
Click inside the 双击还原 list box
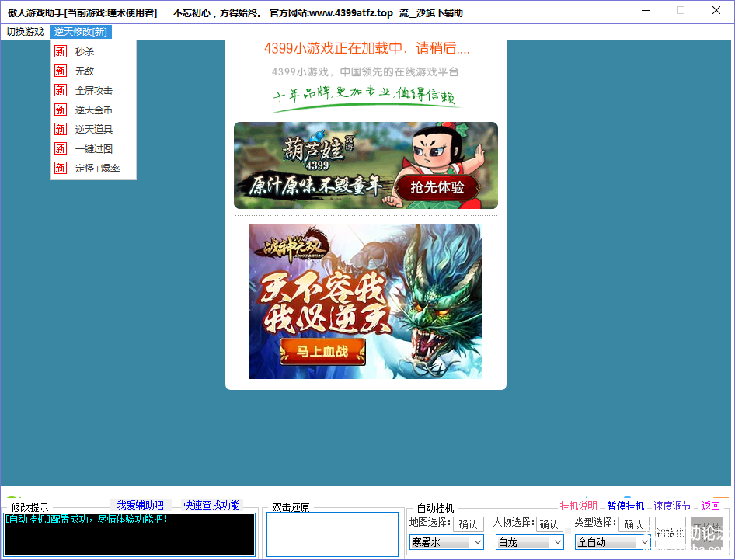[x=333, y=534]
